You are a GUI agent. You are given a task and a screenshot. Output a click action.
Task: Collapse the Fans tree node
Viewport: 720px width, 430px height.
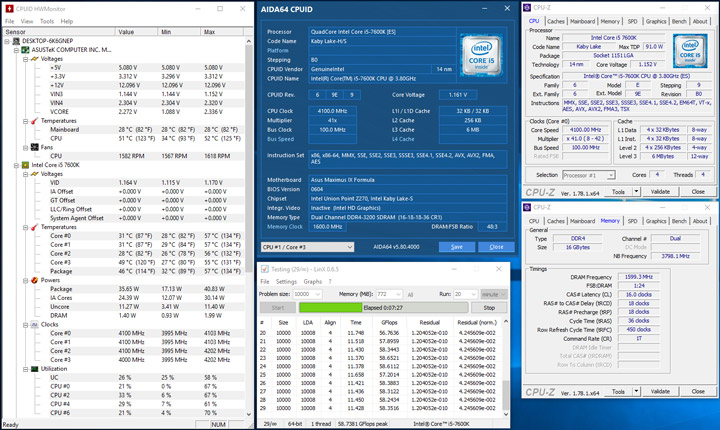coord(26,147)
